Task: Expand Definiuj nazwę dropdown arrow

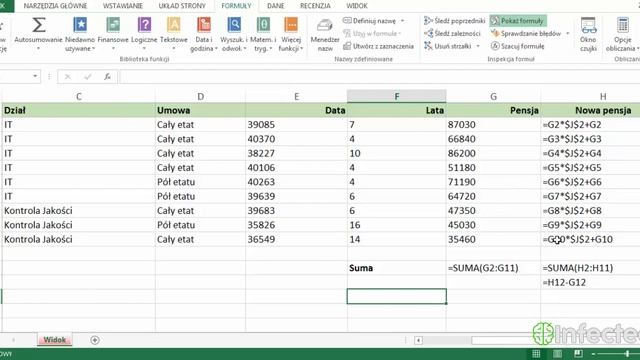Action: (x=402, y=21)
